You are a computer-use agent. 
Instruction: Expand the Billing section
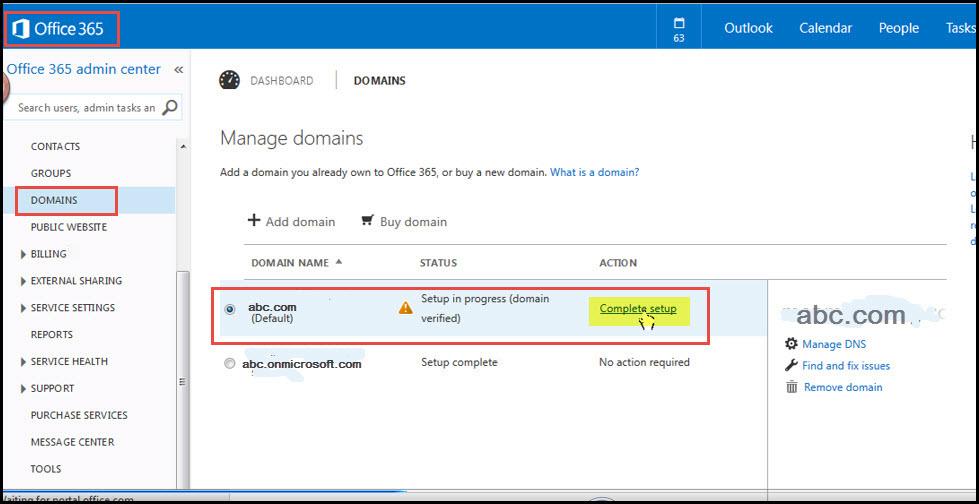(x=23, y=254)
